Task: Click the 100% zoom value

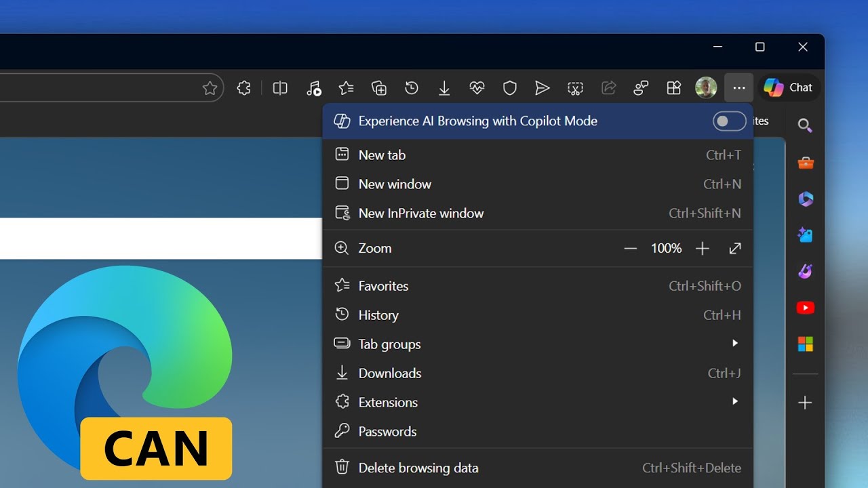Action: coord(667,249)
